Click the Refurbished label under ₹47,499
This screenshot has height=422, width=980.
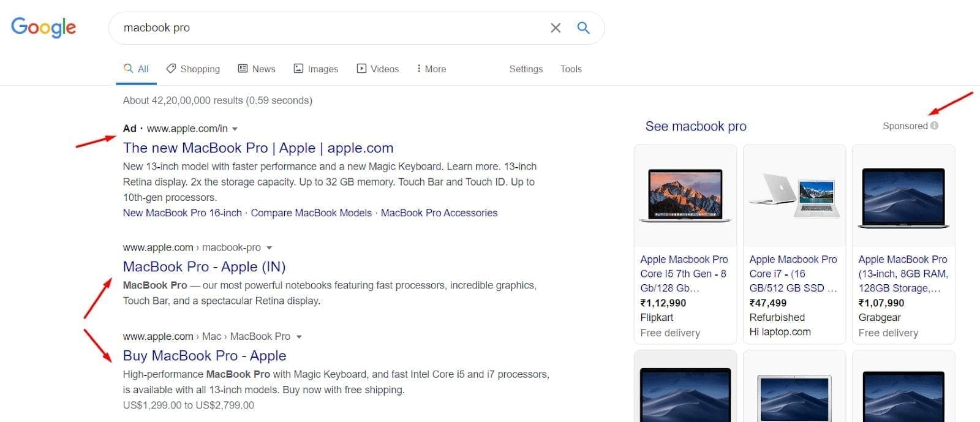coord(777,317)
